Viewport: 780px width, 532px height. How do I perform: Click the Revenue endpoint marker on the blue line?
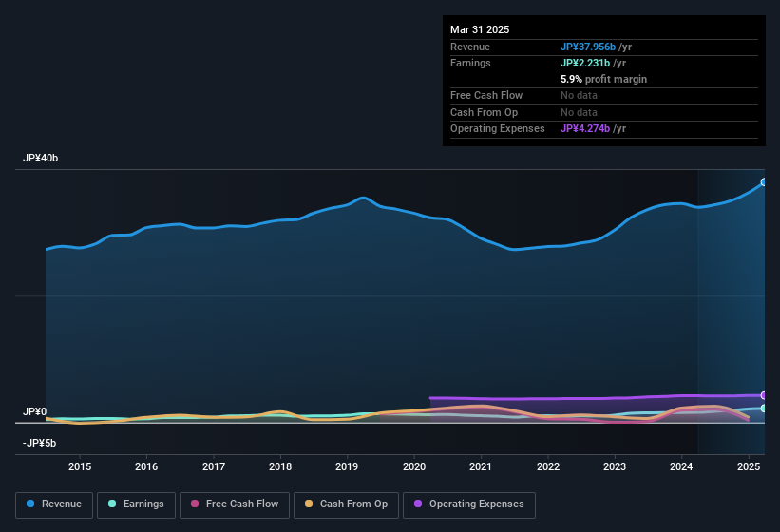pos(764,182)
